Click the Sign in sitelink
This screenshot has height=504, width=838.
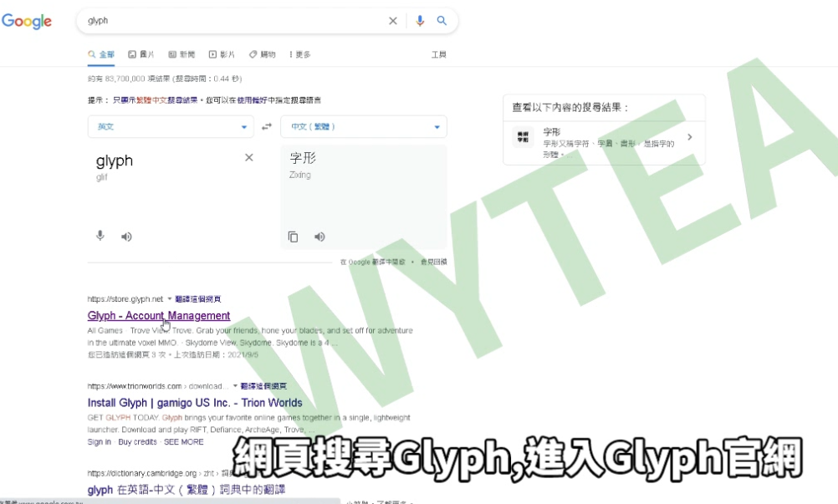click(x=100, y=442)
